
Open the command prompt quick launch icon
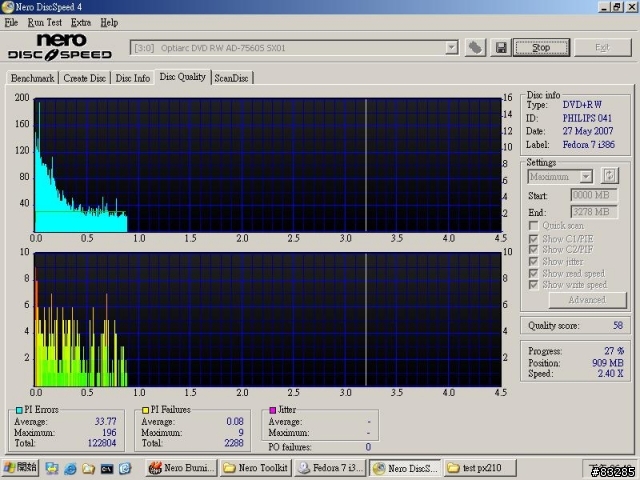point(107,469)
